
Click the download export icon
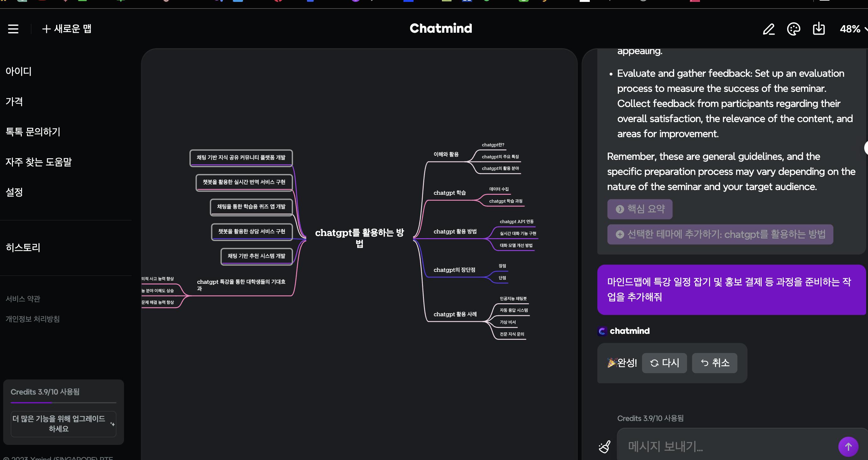(819, 29)
